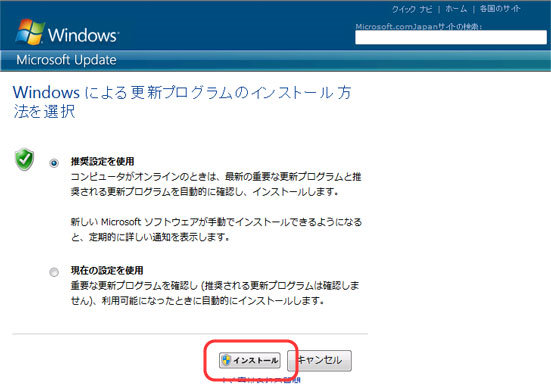This screenshot has height=384, width=551.
Task: Open the クイック ナビ link
Action: pos(412,9)
